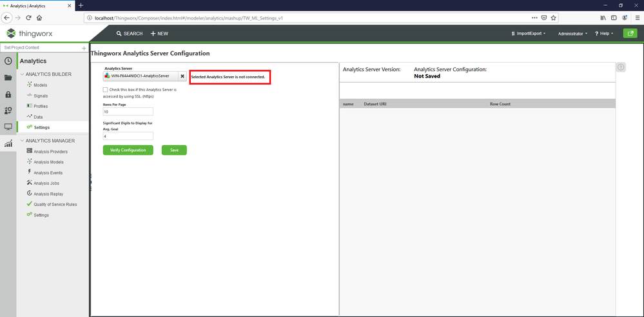Open Settings under Analytics Manager
This screenshot has width=644, height=317.
41,215
